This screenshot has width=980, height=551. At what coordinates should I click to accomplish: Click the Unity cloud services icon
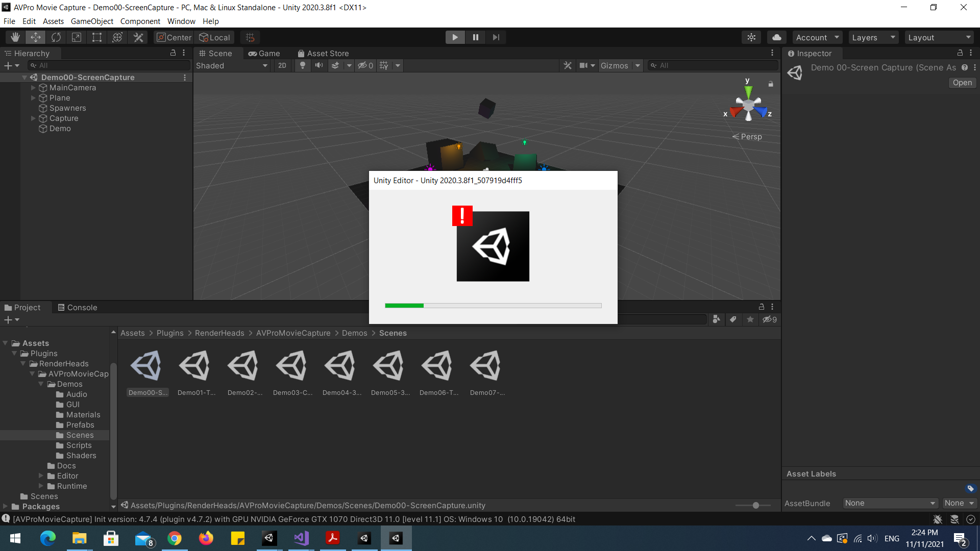coord(777,37)
